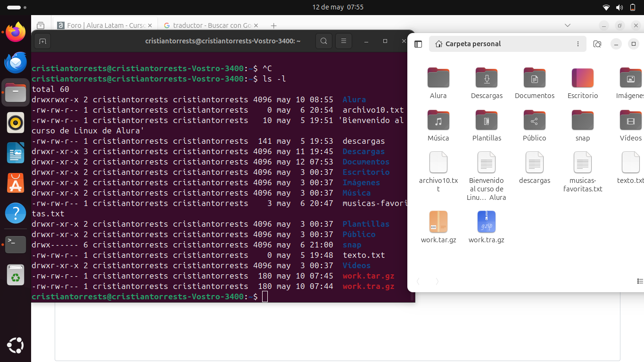Open Rhythmbox music player in the dock
This screenshot has width=644, height=362.
click(x=16, y=123)
